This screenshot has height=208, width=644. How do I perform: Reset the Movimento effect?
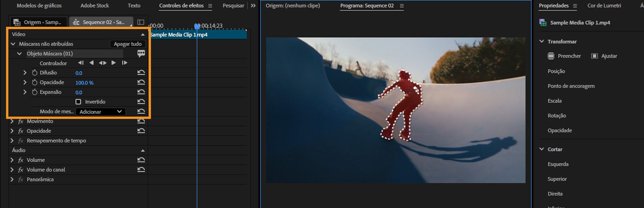(x=141, y=121)
